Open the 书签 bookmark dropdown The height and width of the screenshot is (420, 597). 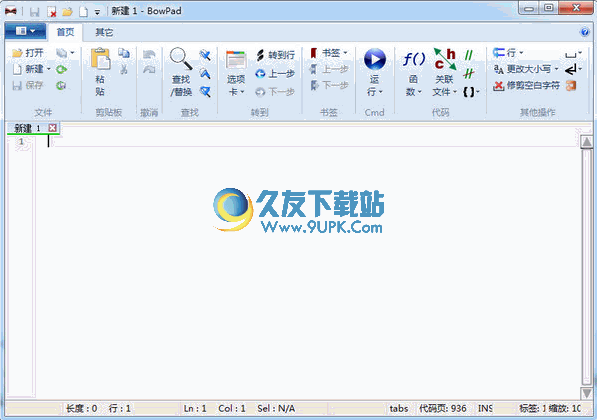coord(329,53)
